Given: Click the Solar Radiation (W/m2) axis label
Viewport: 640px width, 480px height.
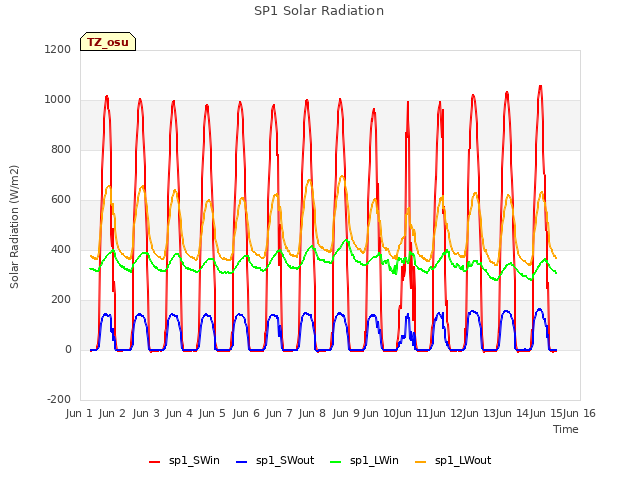Looking at the screenshot, I should coord(14,227).
